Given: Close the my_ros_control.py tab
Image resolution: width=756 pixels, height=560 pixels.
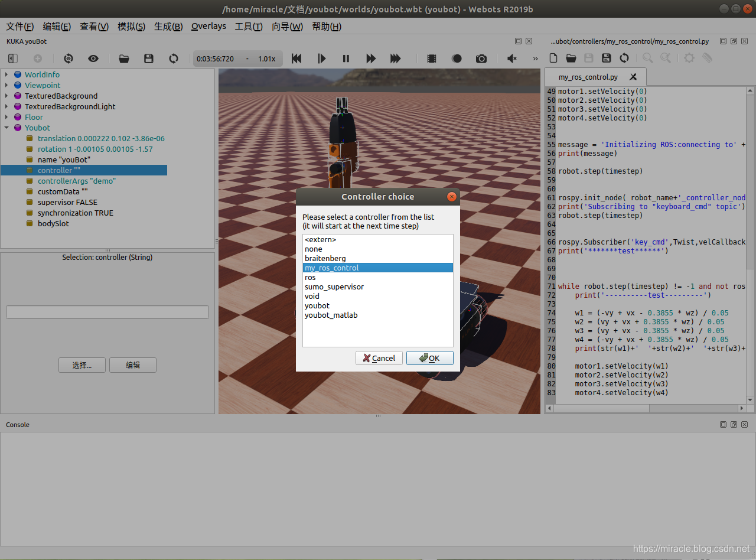Looking at the screenshot, I should [x=633, y=77].
